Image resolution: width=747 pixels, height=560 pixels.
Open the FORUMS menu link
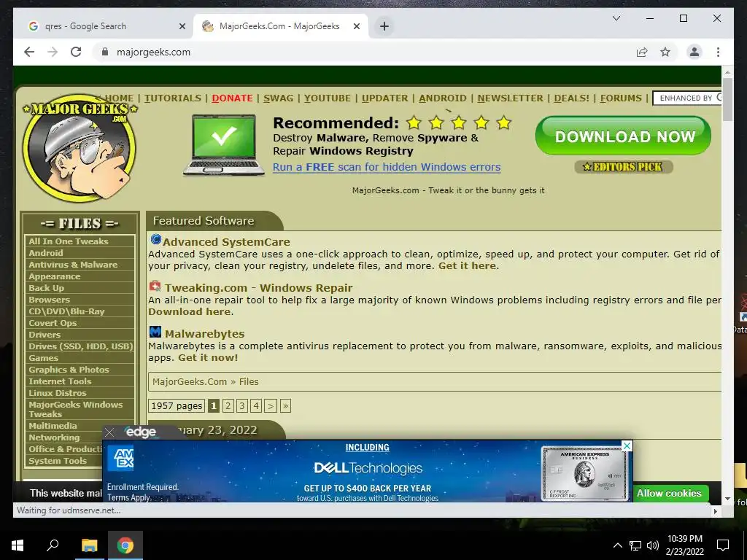[621, 98]
